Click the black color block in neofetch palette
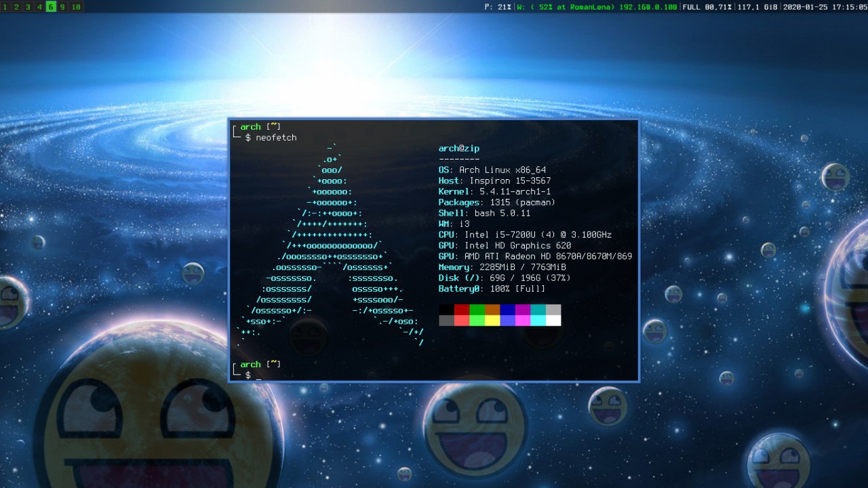This screenshot has width=868, height=488. coord(446,309)
